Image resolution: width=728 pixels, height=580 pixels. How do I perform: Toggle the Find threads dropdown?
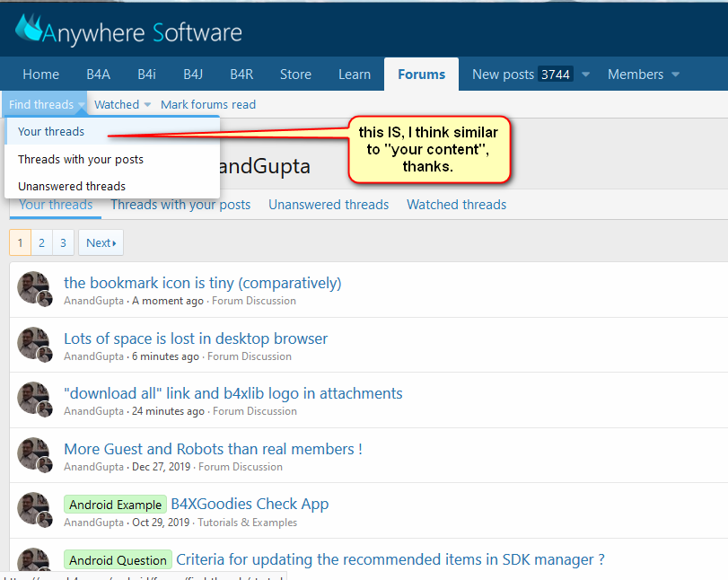pyautogui.click(x=45, y=104)
